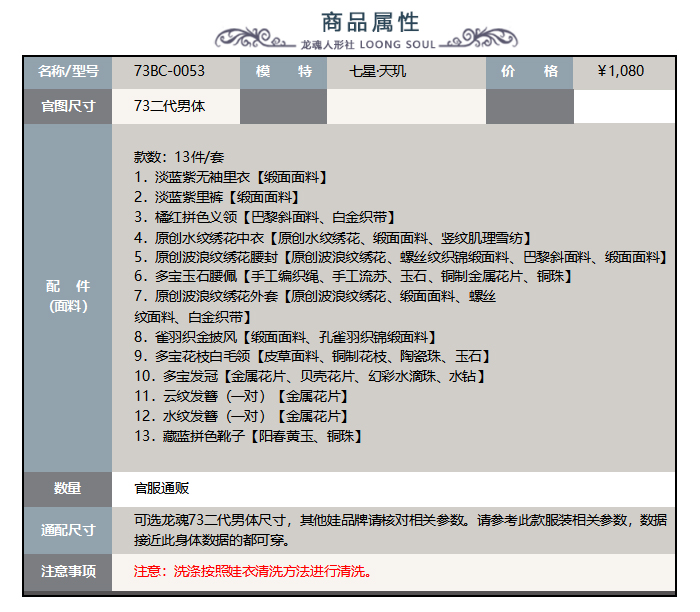
Task: Click item 12 水纹发簪（一对）
Action: tap(242, 416)
